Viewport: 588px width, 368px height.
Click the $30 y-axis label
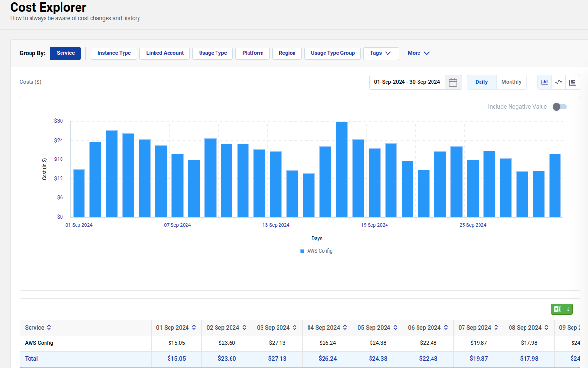(x=59, y=121)
